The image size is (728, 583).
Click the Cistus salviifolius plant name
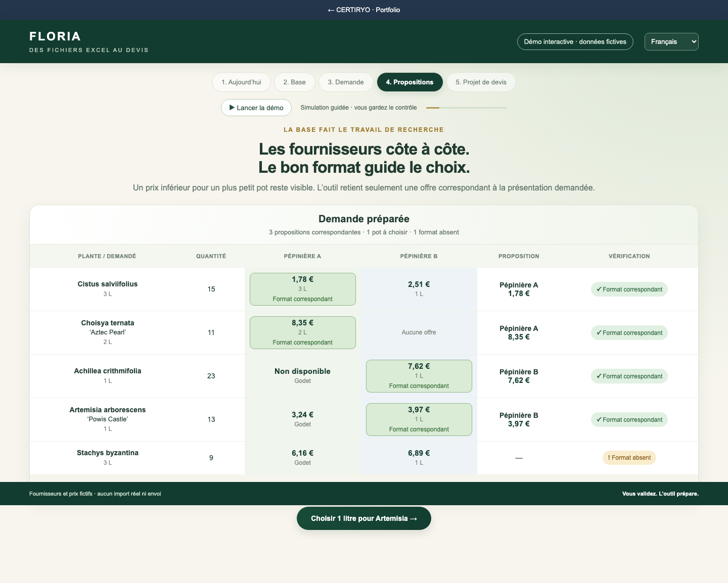[x=108, y=284]
